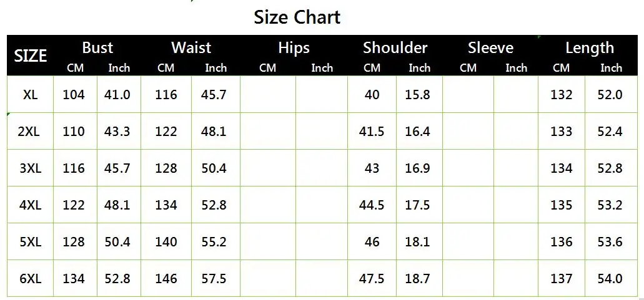The image size is (644, 300).
Task: Click the 2XL shoulder value 41.5
Action: point(372,132)
